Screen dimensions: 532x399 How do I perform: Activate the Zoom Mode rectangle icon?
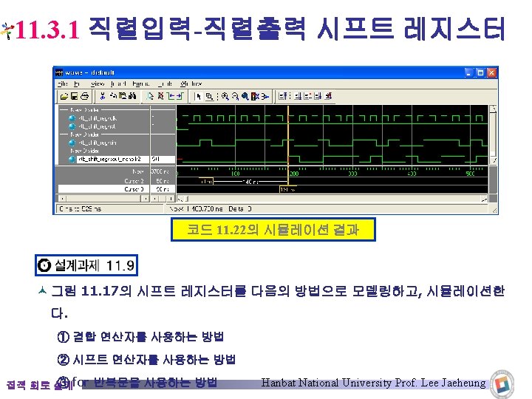[x=209, y=96]
